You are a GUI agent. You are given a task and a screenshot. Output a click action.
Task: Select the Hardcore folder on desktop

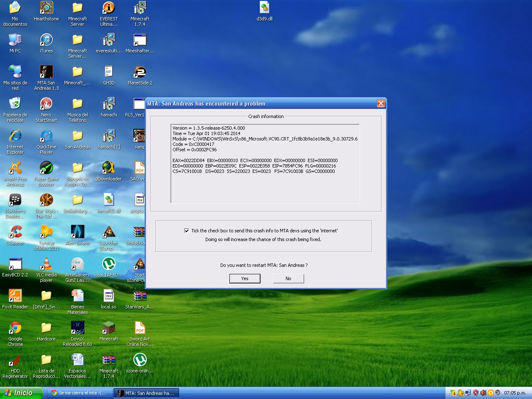(x=46, y=331)
